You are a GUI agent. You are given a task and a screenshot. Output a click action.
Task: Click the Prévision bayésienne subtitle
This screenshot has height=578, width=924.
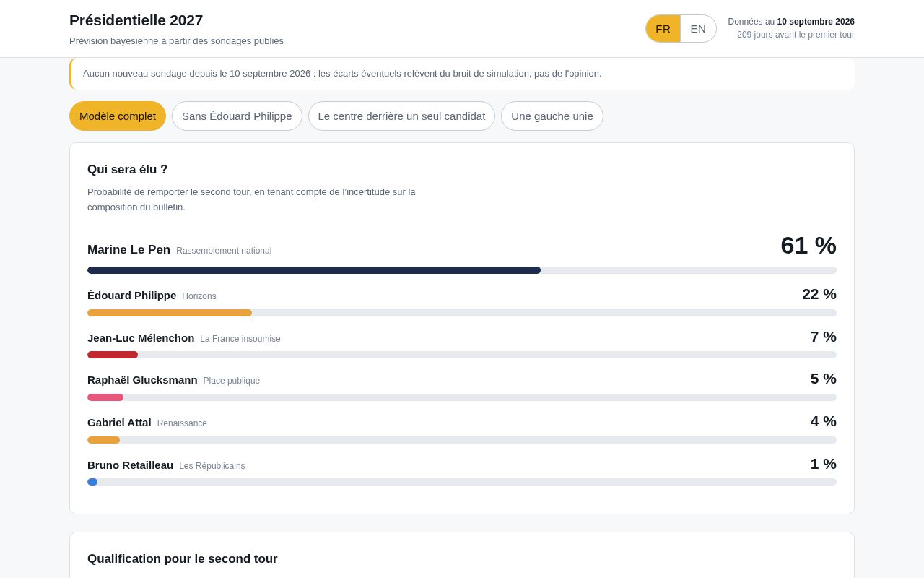click(x=176, y=41)
